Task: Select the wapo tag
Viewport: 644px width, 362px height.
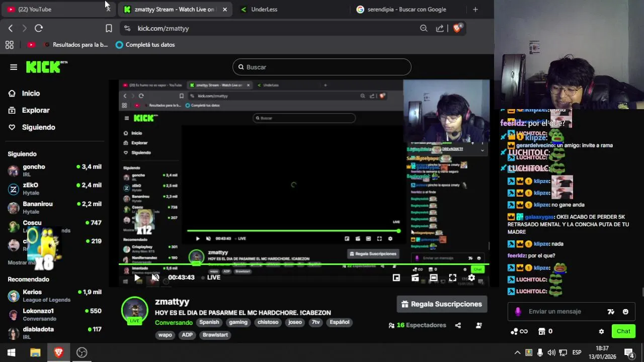Action: pos(165,335)
